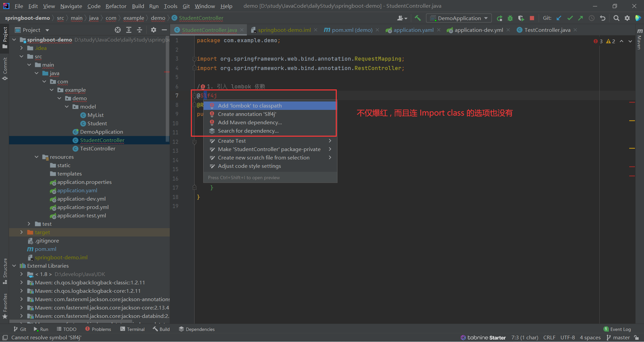The width and height of the screenshot is (644, 342).
Task: Click error and warning count indicator
Action: pyautogui.click(x=604, y=41)
